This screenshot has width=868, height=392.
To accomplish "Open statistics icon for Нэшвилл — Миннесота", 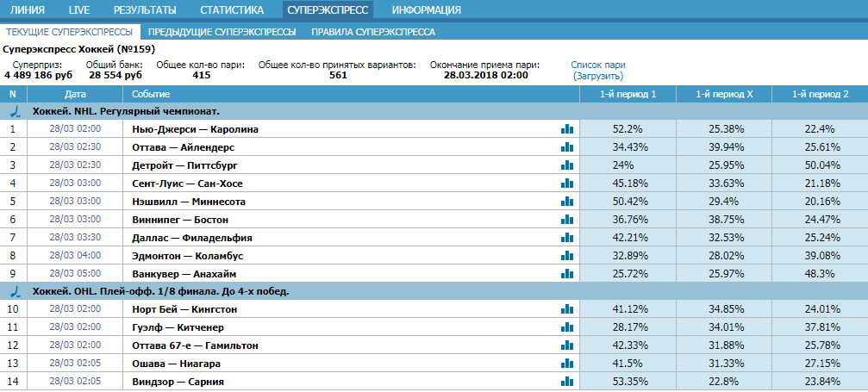I will click(x=567, y=202).
